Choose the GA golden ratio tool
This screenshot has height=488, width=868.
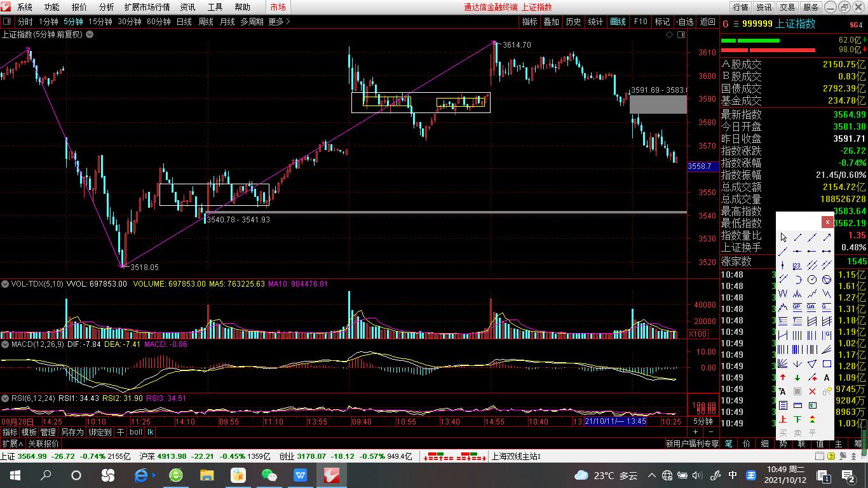pos(812,306)
